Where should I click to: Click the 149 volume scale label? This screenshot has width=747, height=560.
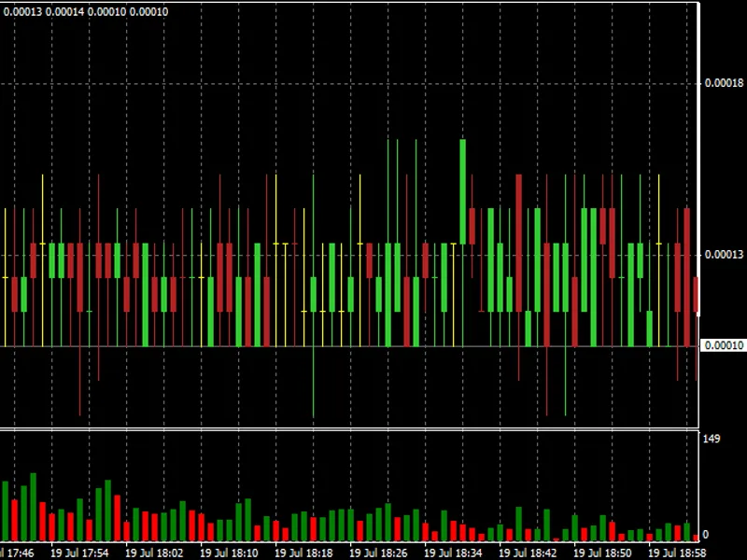[x=712, y=439]
